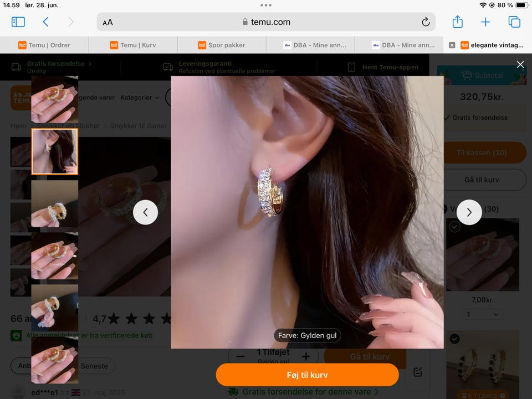Screen dimensions: 532x399
Task: Click the Hjem breadcrumb link
Action: (x=18, y=126)
